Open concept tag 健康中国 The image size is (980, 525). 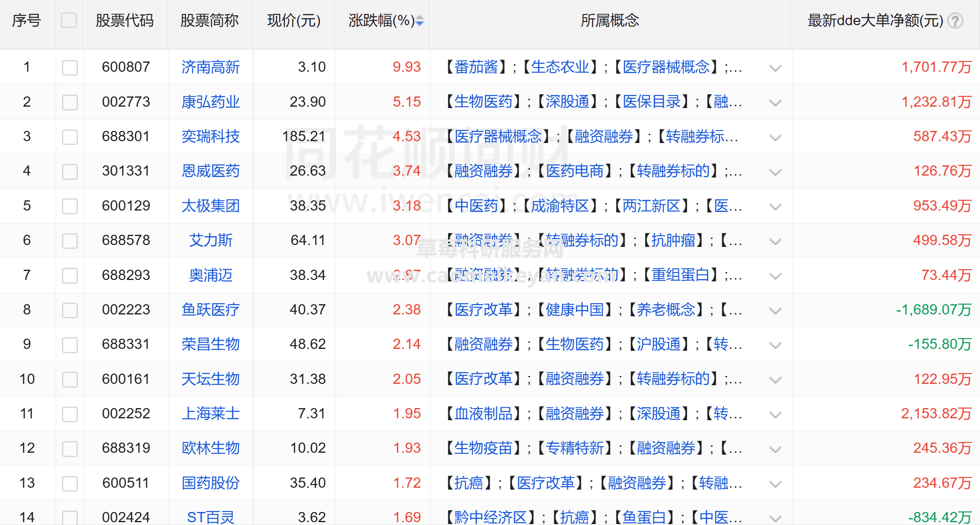pos(575,310)
